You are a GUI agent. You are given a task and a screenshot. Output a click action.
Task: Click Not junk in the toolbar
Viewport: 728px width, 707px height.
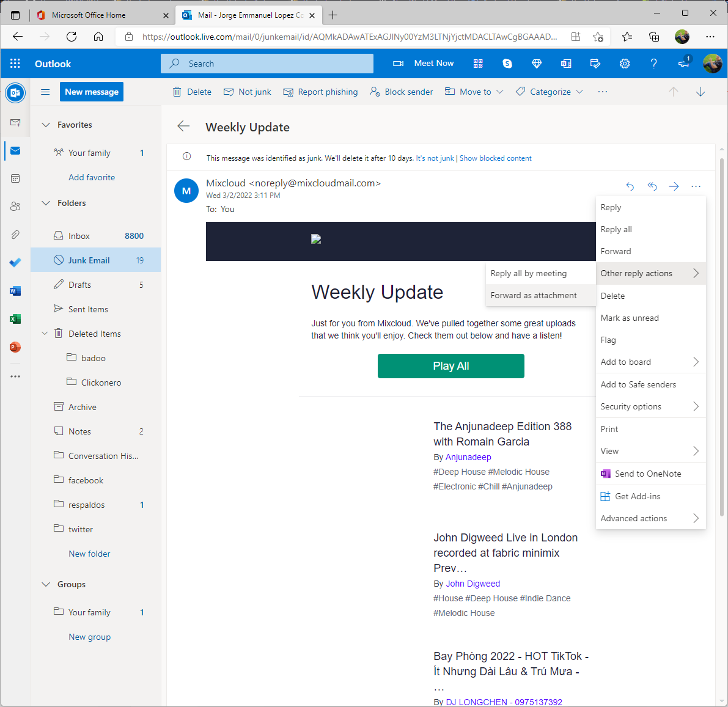[x=248, y=92]
